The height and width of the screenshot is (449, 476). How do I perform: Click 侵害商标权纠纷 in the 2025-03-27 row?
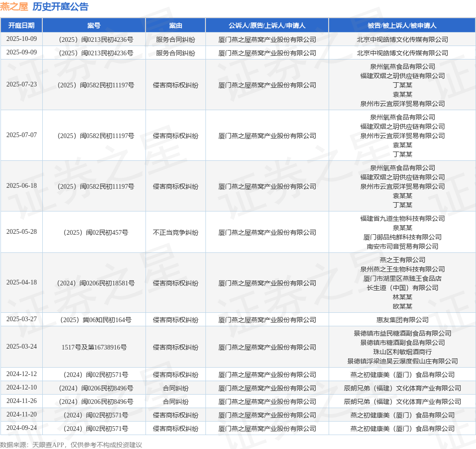point(175,320)
